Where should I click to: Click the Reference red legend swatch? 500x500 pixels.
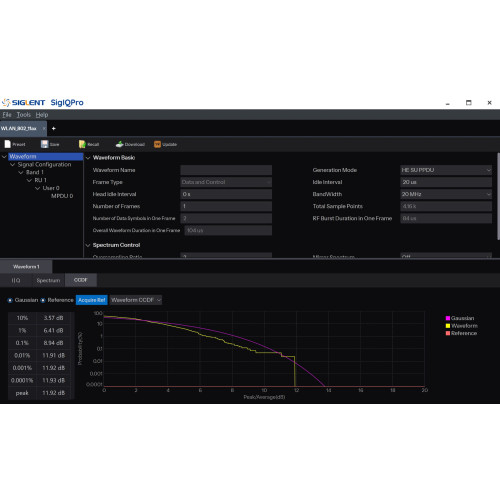(448, 333)
